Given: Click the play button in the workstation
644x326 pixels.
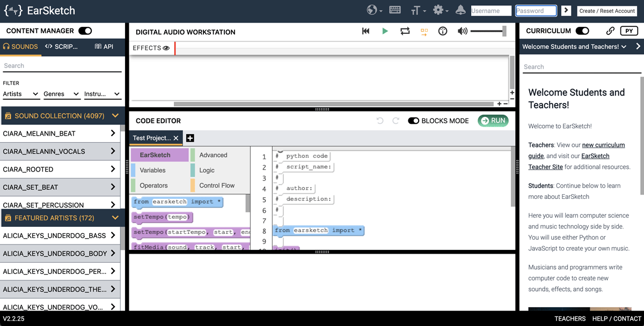Looking at the screenshot, I should point(385,32).
